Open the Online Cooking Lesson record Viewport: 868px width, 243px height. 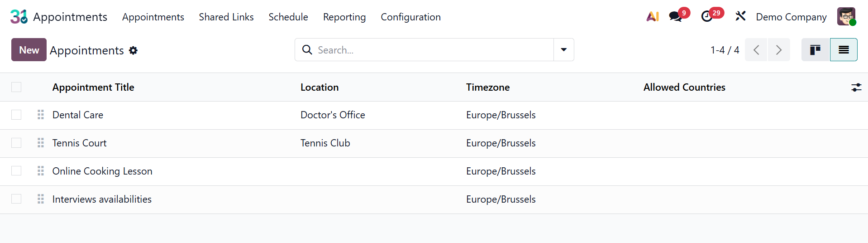point(102,171)
